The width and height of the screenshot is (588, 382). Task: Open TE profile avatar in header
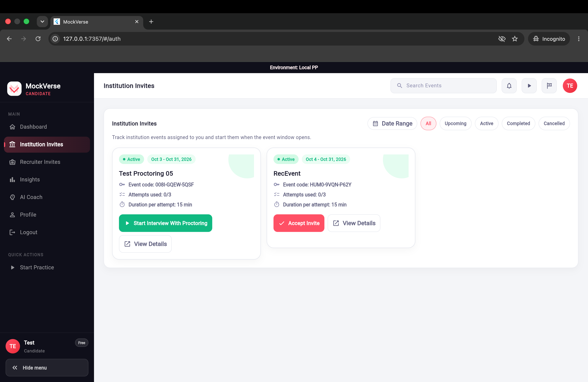[x=570, y=86]
